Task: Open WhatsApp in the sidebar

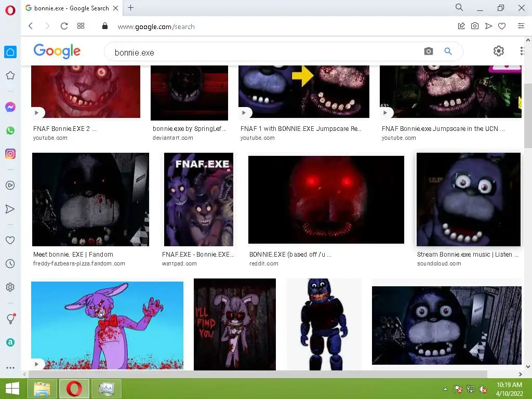Action: (10, 130)
